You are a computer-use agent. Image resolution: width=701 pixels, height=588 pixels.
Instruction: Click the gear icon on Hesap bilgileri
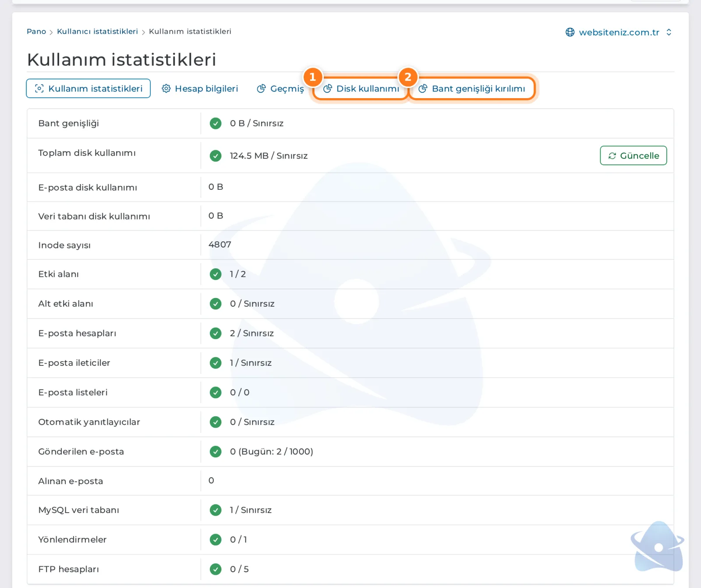coord(166,89)
